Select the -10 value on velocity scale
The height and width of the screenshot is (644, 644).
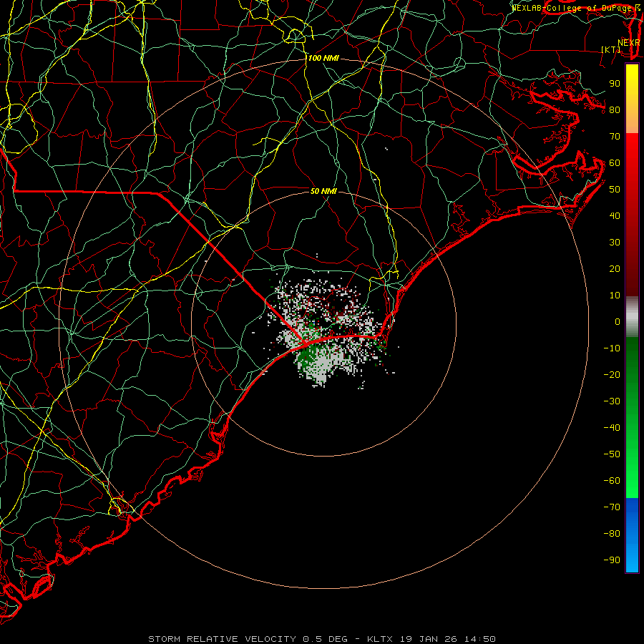point(612,348)
